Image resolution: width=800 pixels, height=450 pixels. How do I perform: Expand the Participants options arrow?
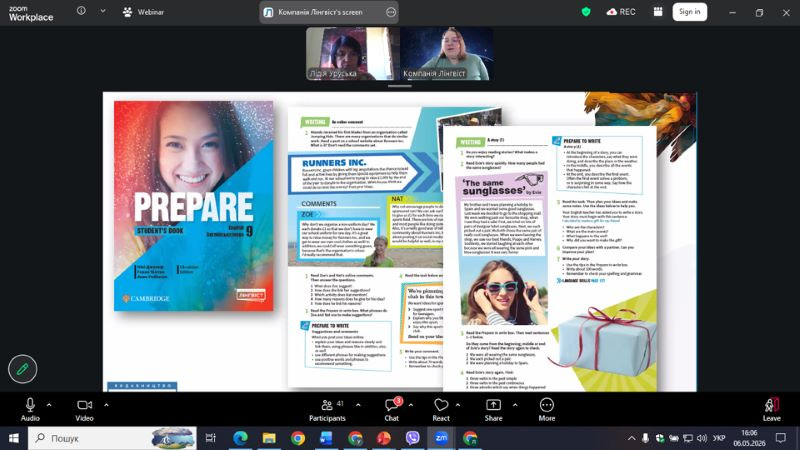[358, 405]
